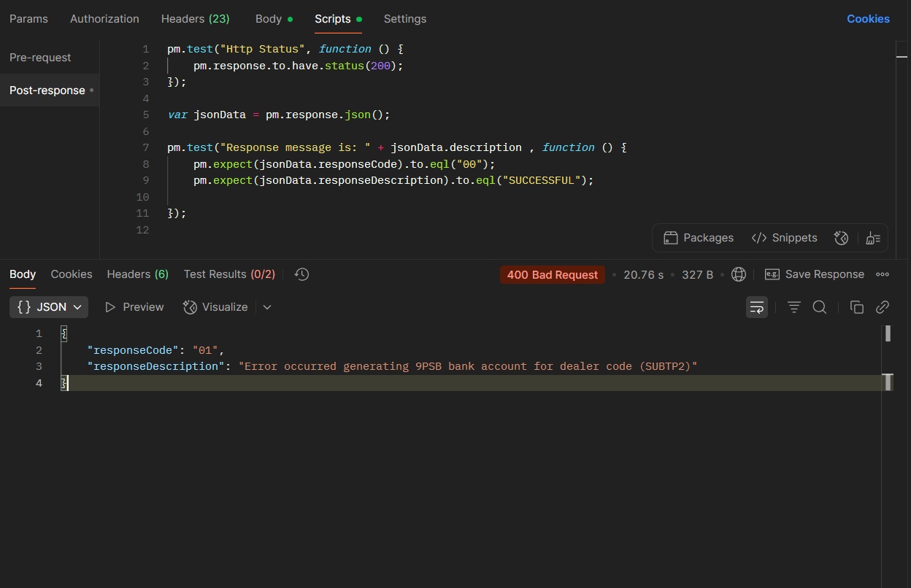This screenshot has width=911, height=588.
Task: Open the Test Results tab
Action: (x=229, y=274)
